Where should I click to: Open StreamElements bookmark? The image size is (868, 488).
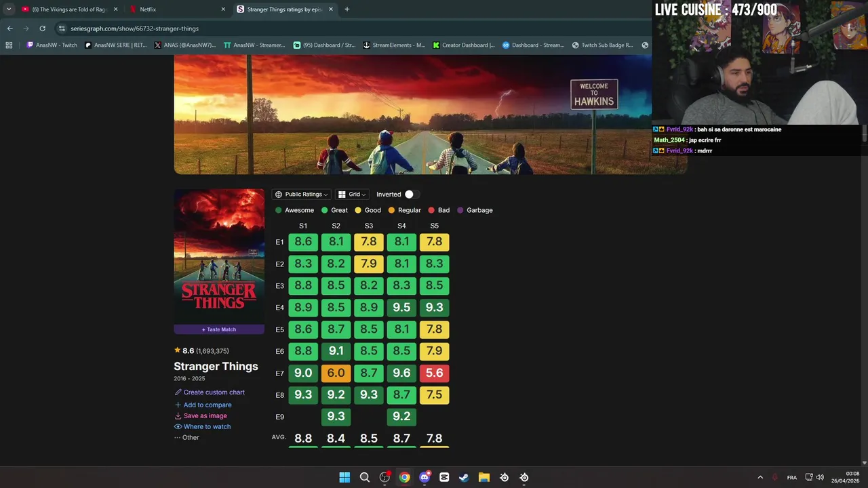point(394,45)
